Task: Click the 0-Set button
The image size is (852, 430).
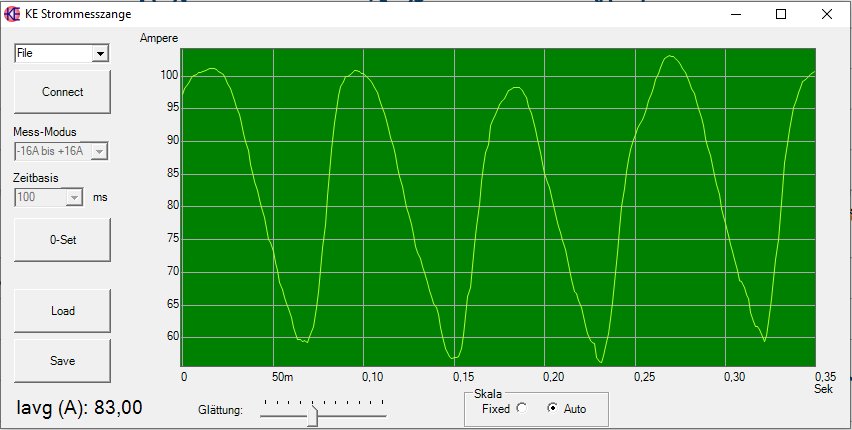Action: click(62, 240)
